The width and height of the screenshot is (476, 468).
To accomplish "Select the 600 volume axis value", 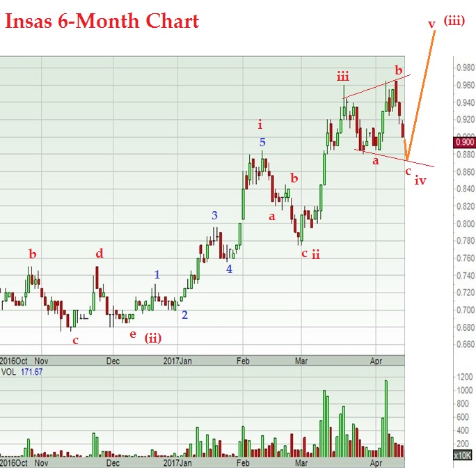I will pyautogui.click(x=463, y=417).
